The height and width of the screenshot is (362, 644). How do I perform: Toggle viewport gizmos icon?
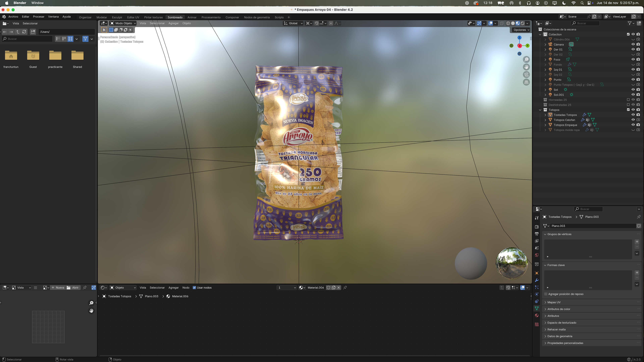tap(479, 23)
